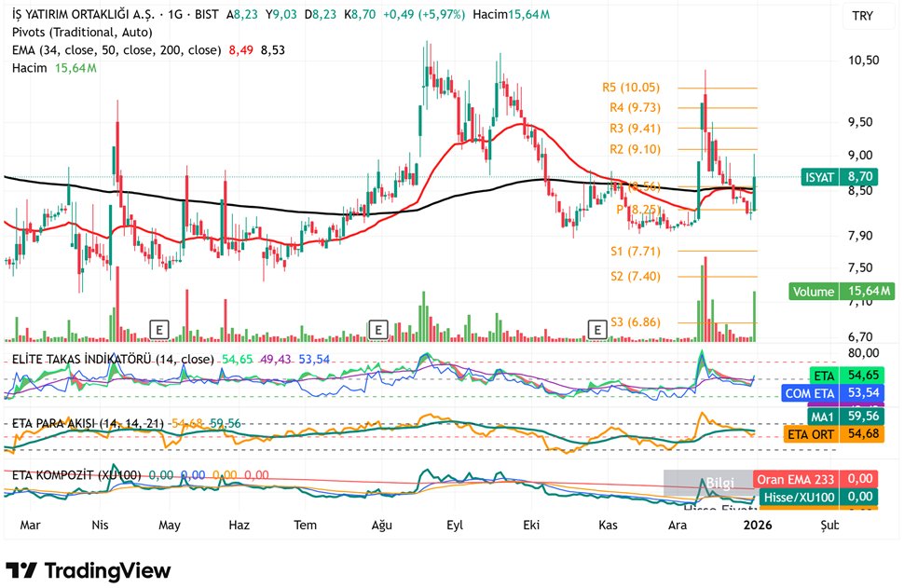This screenshot has height=588, width=904.
Task: Click the İŞ YATIRIM ORTAKLIĞI A.Ş. title
Action: click(x=84, y=14)
